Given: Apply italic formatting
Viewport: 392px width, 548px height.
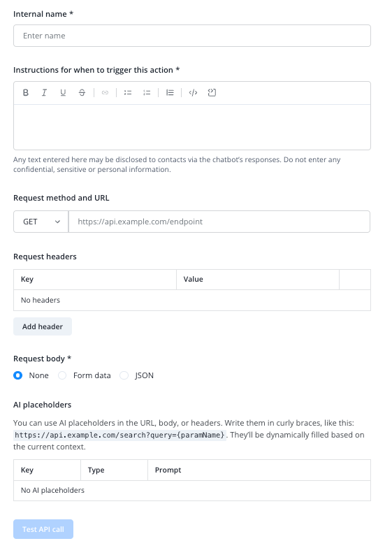Looking at the screenshot, I should pyautogui.click(x=44, y=92).
